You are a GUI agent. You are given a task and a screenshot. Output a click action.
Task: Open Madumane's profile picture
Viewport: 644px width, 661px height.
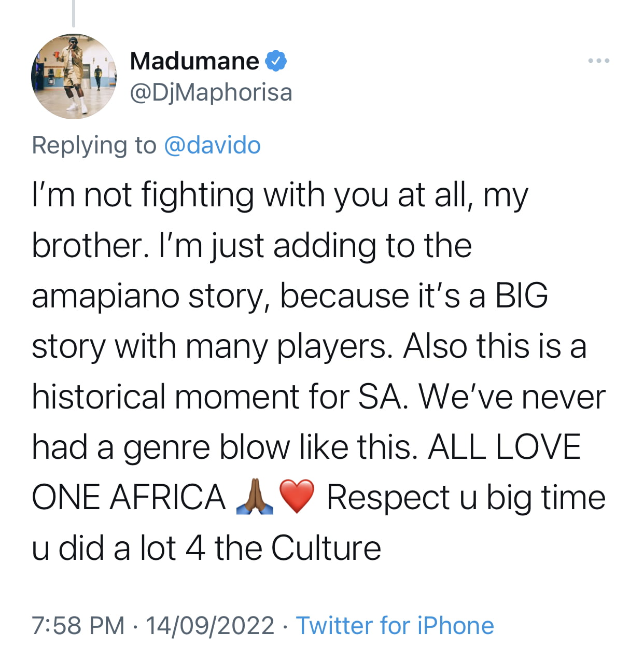point(74,77)
